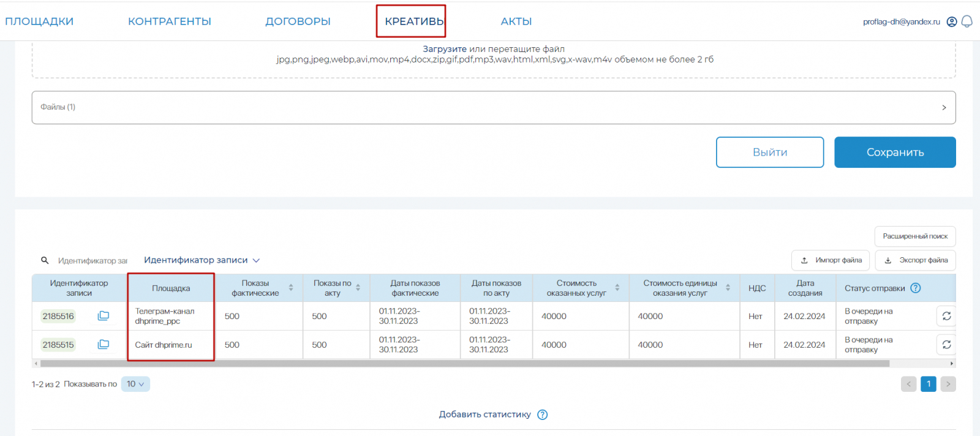Click the notification bell icon
Viewport: 980px width, 436px height.
tap(967, 21)
